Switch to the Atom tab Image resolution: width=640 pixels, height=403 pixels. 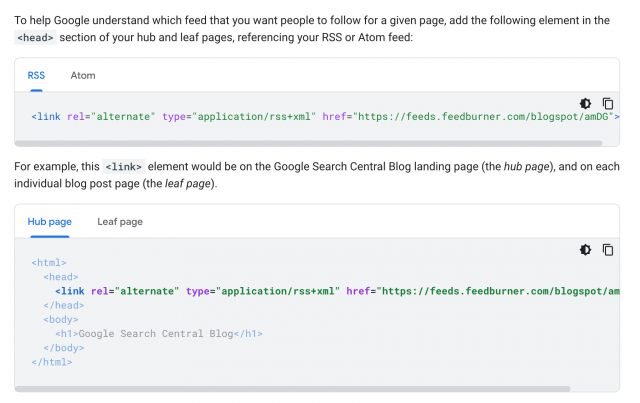point(83,76)
